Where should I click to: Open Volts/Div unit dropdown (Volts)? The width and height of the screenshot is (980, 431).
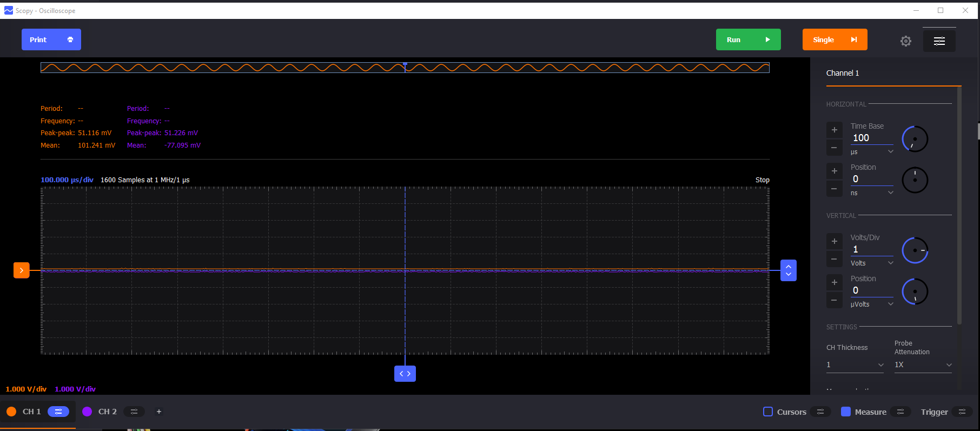(872, 263)
